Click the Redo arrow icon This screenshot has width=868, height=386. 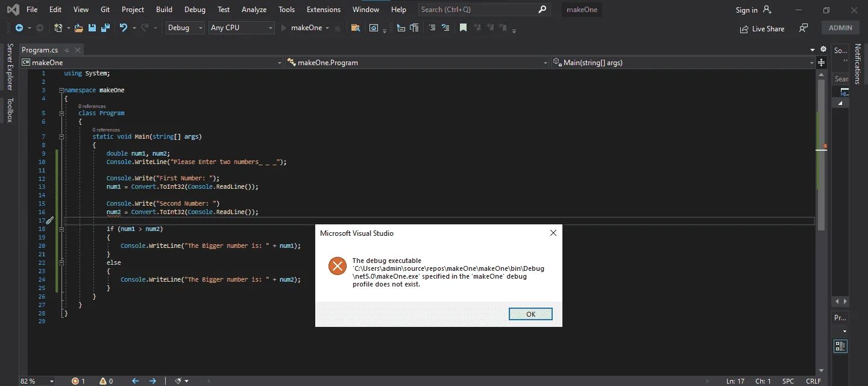145,28
